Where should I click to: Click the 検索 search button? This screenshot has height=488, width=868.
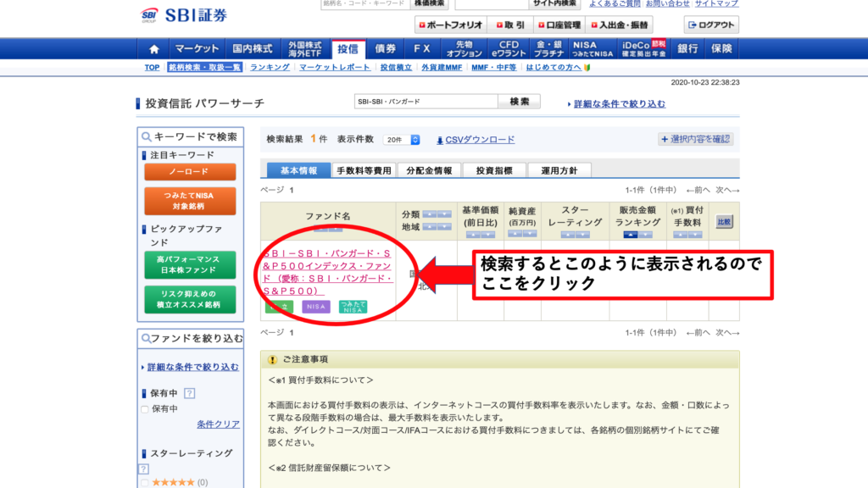pyautogui.click(x=520, y=102)
